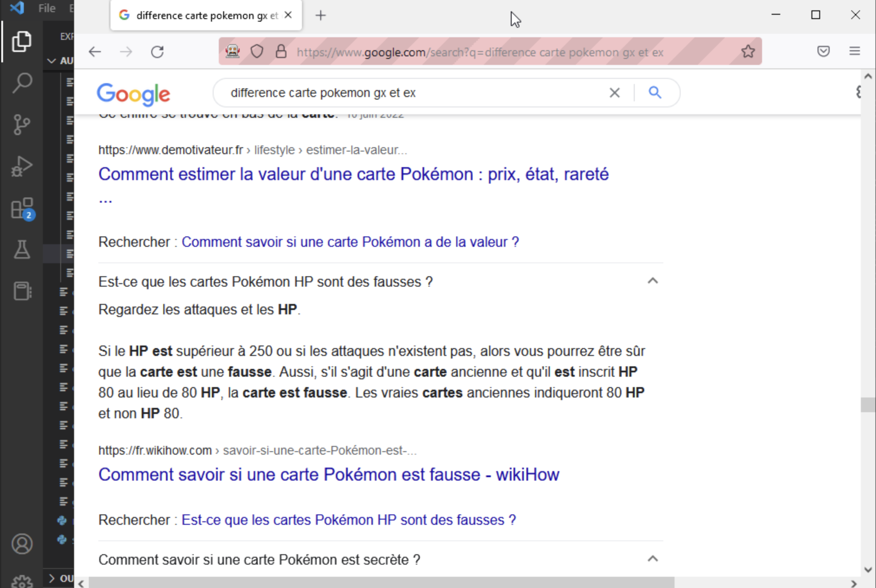Click the fr.wikihow.com URL breadcrumb
The height and width of the screenshot is (588, 876).
tap(257, 450)
